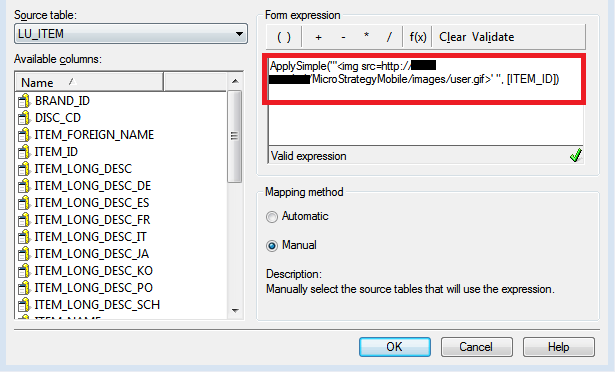The image size is (615, 372).
Task: Select the ITEM_LONG_DESC_SCH column icon
Action: [24, 305]
